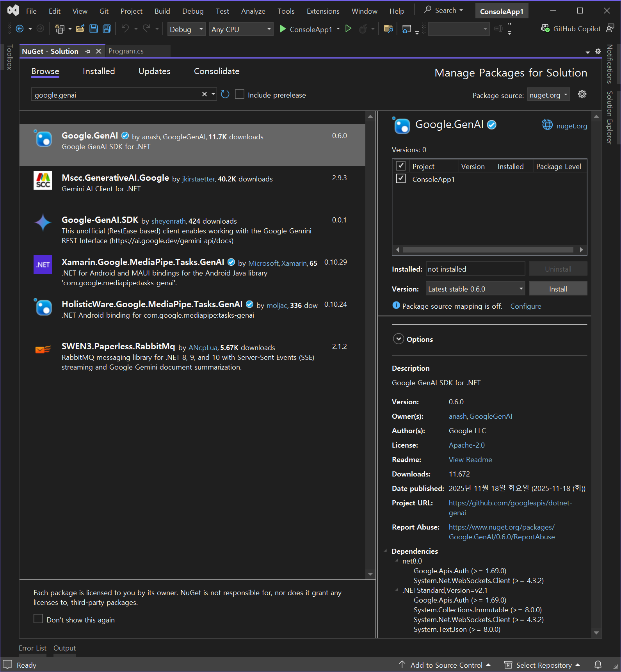Click the Install button
This screenshot has height=672, width=621.
[558, 289]
